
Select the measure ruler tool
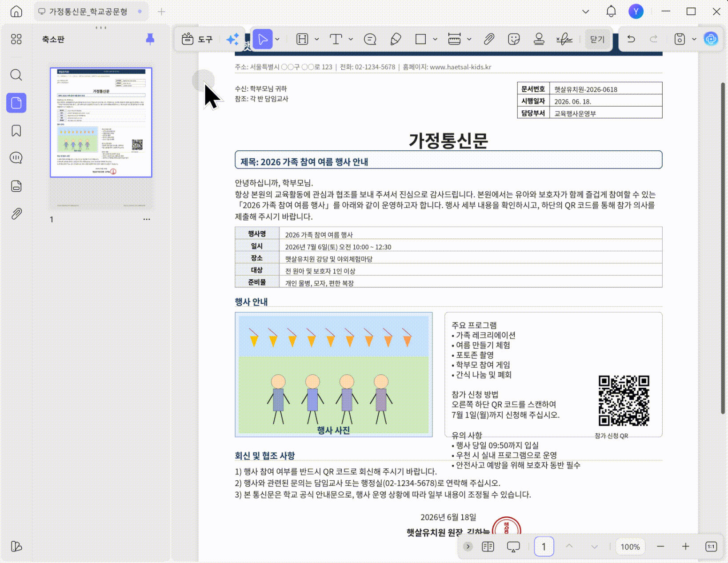coord(454,40)
